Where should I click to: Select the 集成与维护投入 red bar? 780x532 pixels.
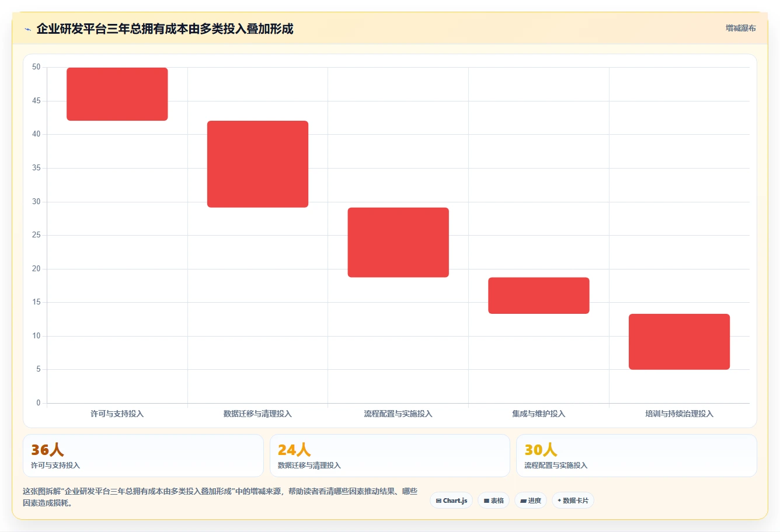pyautogui.click(x=539, y=296)
